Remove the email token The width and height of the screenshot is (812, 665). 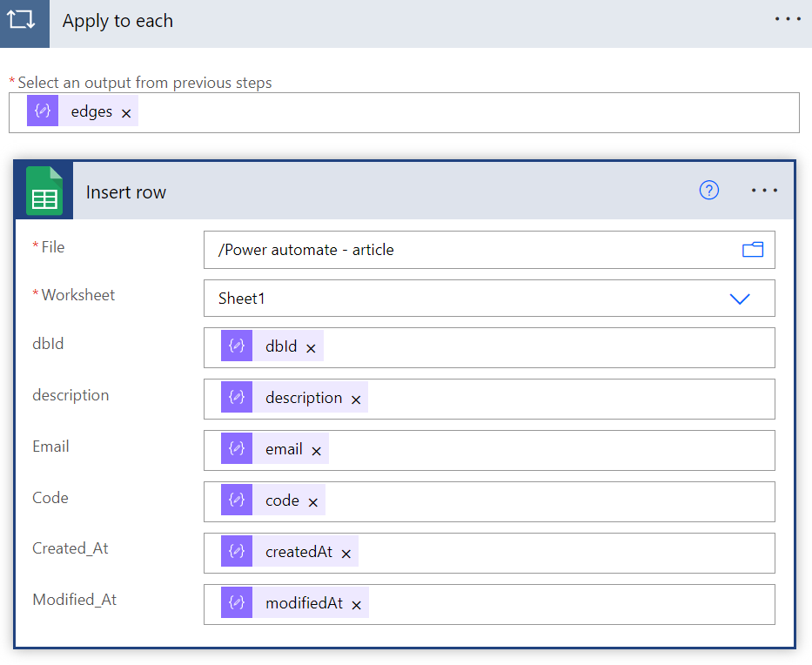pos(316,450)
